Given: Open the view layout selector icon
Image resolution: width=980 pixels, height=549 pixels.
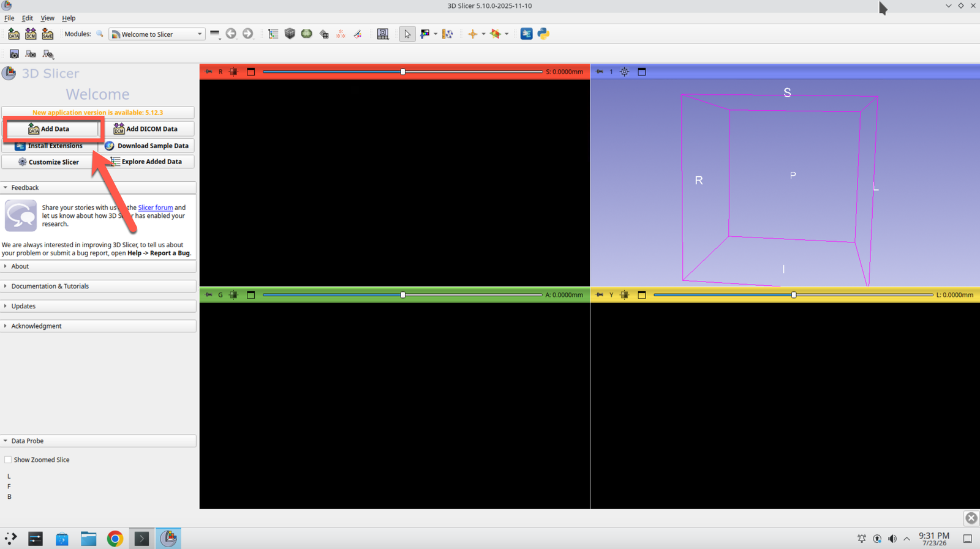Looking at the screenshot, I should (383, 34).
